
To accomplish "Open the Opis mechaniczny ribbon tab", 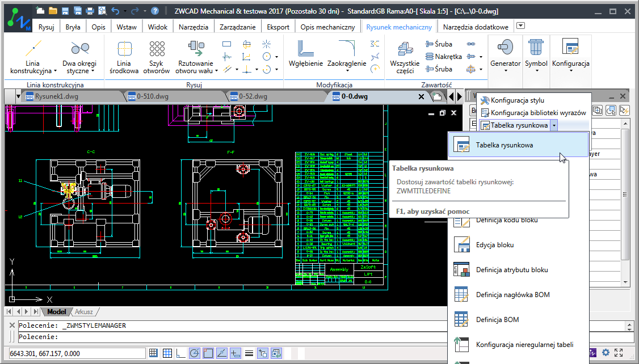I will (x=327, y=27).
